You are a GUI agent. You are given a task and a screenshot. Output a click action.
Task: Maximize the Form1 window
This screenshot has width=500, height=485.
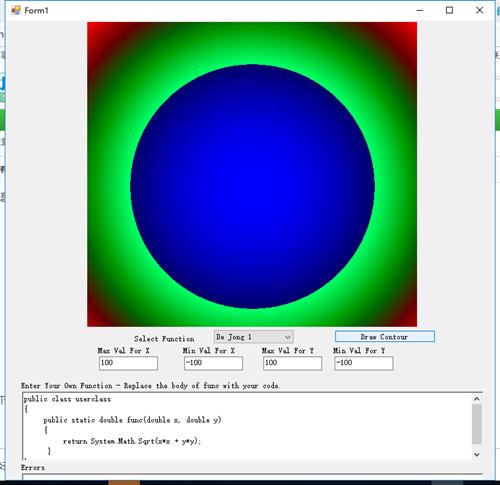tap(449, 10)
